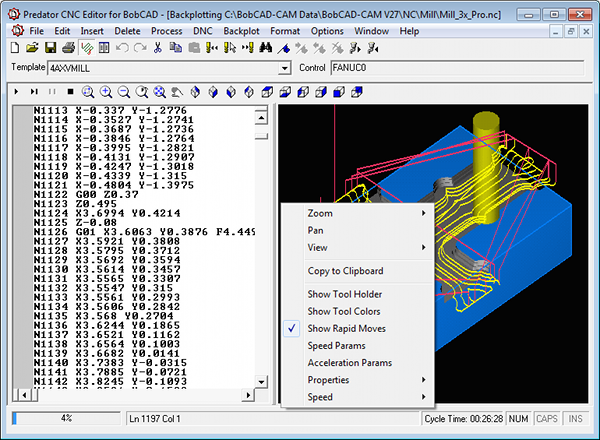Open the Format menu
The image size is (600, 440).
tap(285, 31)
